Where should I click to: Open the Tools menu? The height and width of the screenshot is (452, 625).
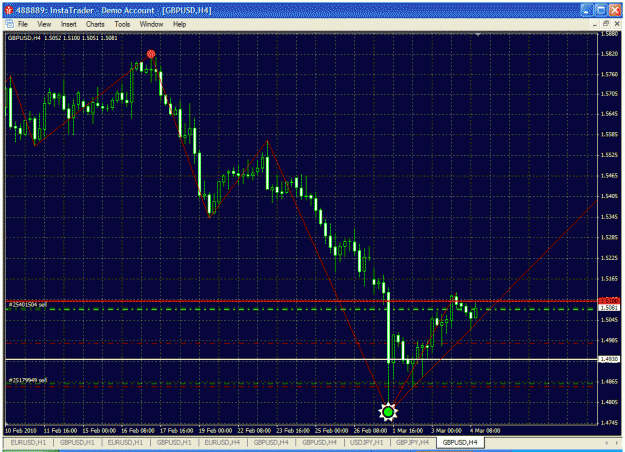tap(122, 24)
